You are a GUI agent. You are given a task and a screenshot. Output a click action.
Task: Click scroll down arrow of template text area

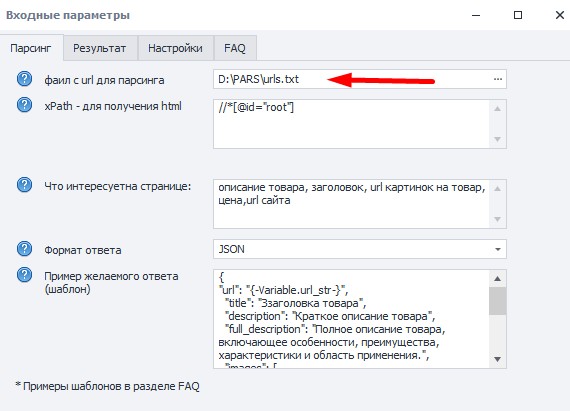[498, 359]
